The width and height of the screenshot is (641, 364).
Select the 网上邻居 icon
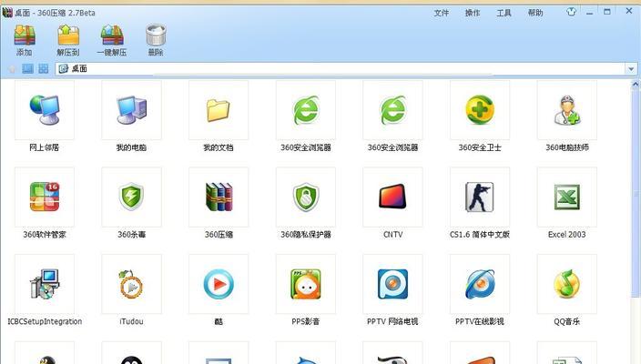pos(45,110)
